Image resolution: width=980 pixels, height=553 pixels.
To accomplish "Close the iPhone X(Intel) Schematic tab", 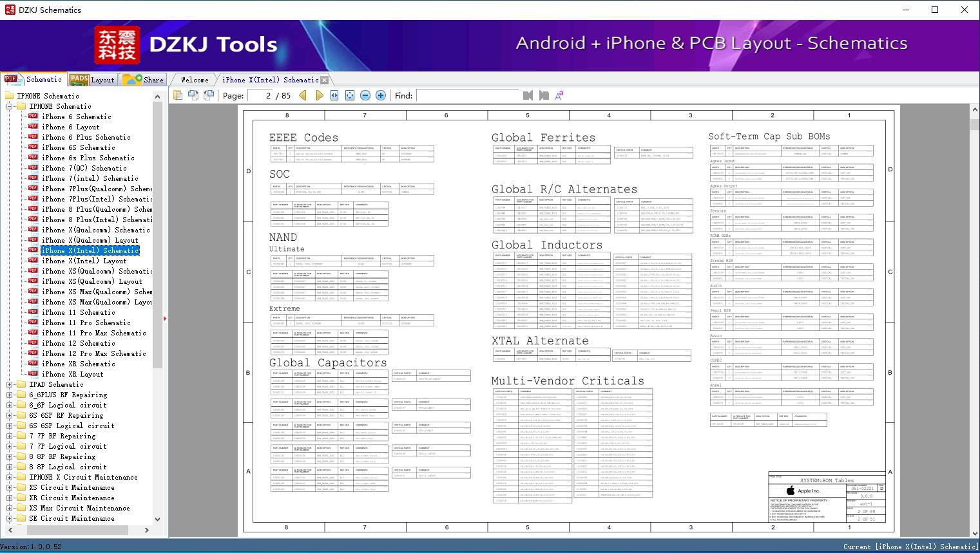I will coord(325,80).
